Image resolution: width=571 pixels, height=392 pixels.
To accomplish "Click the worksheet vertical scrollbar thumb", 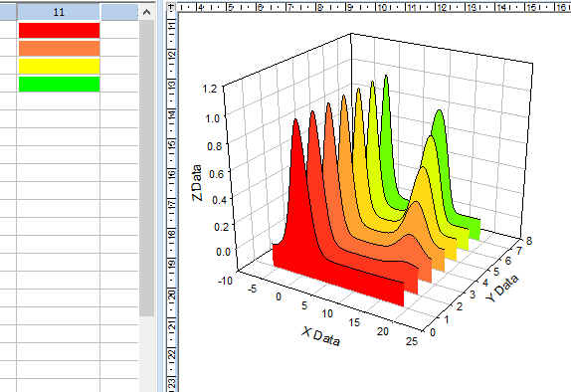I will coord(146,168).
